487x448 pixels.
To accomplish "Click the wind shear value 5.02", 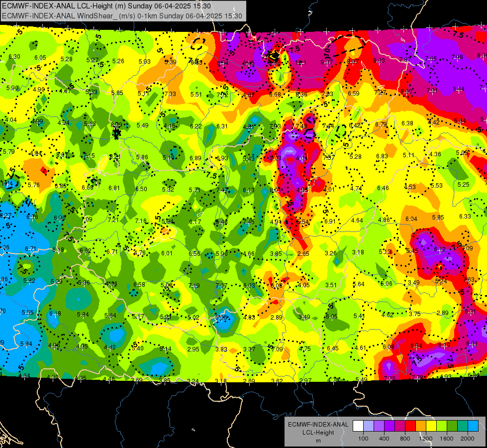I will pos(193,318).
